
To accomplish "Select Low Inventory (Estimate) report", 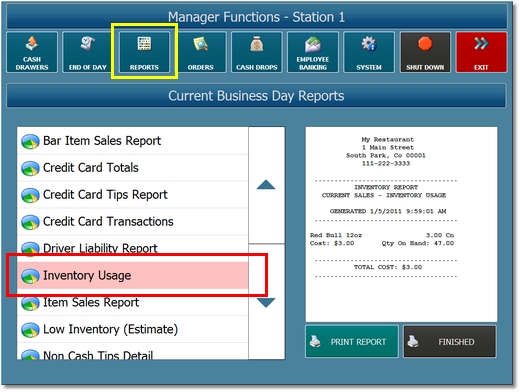I will [133, 329].
